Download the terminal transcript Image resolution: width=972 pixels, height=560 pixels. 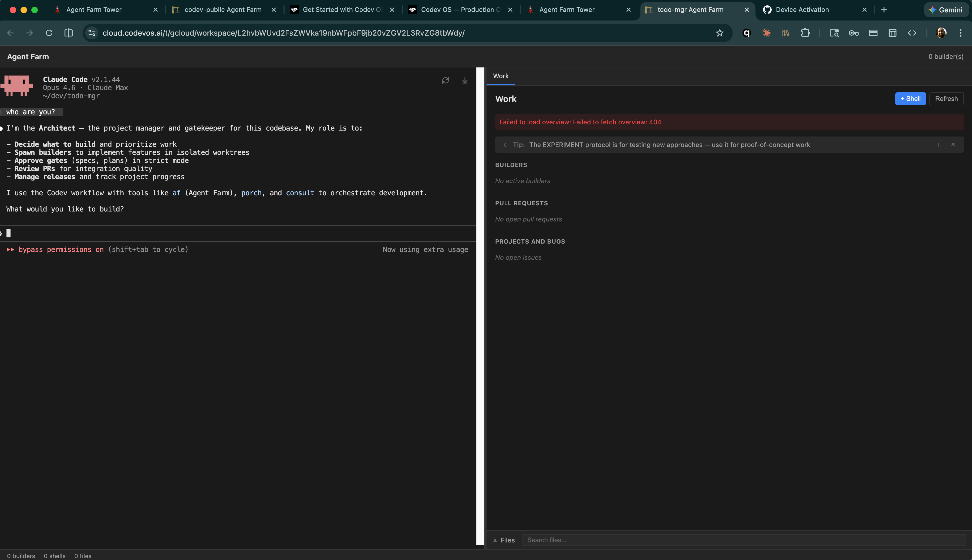pos(464,81)
